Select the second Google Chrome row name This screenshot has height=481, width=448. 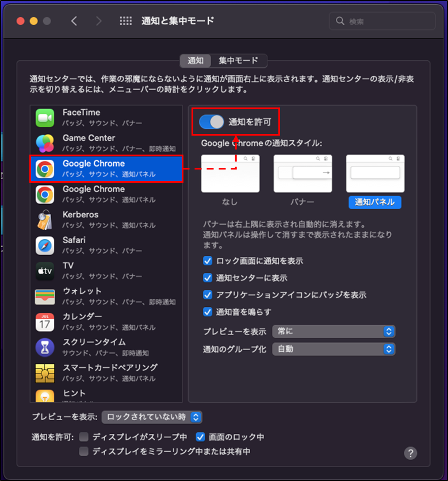coord(94,189)
